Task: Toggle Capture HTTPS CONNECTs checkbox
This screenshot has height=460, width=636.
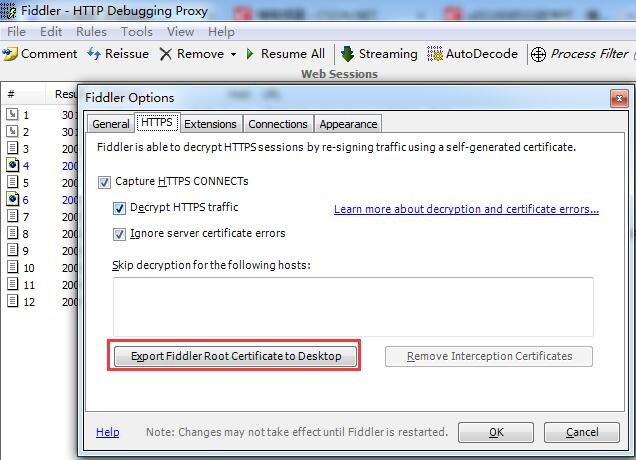Action: click(104, 182)
